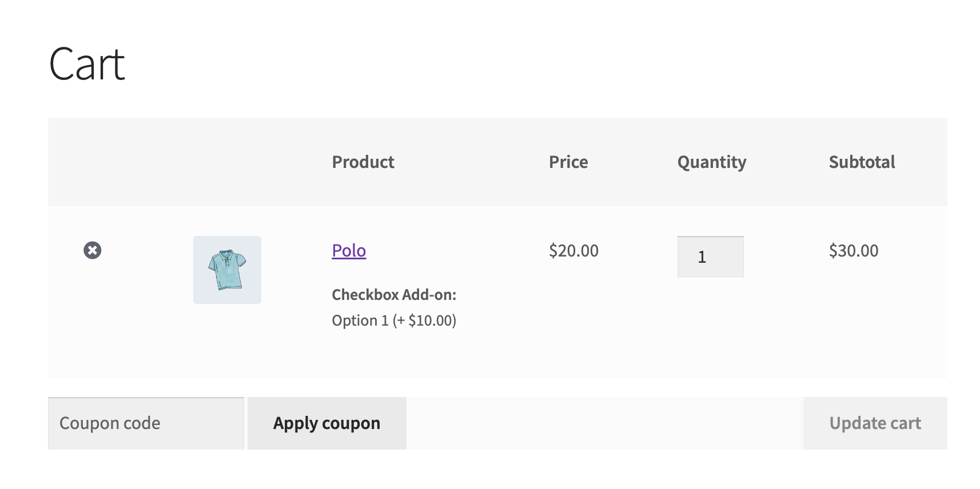Click the Product column header
The width and height of the screenshot is (980, 489).
[363, 162]
